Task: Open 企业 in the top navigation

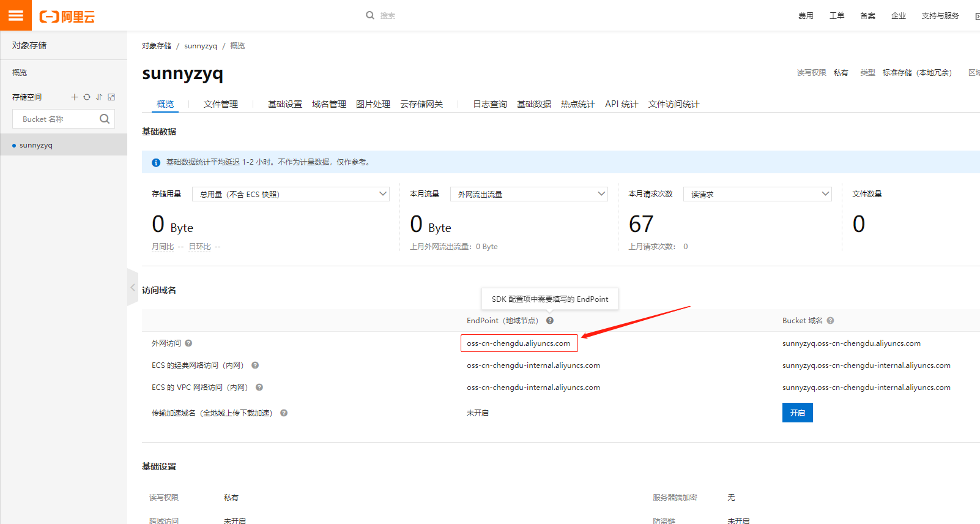Action: pos(899,16)
